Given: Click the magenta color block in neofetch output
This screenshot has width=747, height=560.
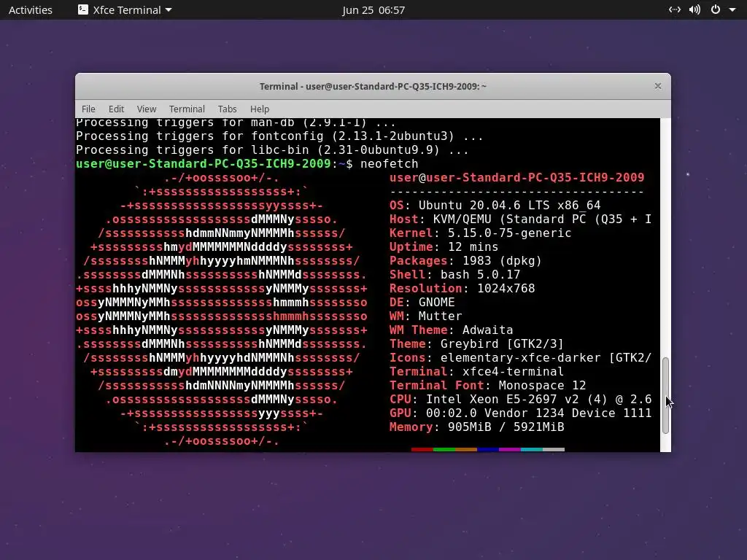Looking at the screenshot, I should (510, 449).
